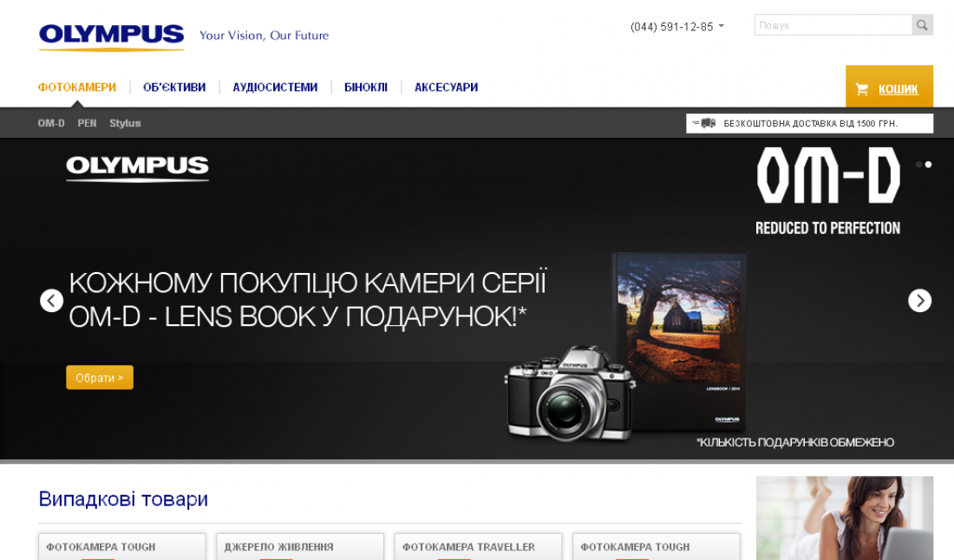Screen dimensions: 954x560
Task: Open the Аудіосистеми category
Action: [x=275, y=88]
